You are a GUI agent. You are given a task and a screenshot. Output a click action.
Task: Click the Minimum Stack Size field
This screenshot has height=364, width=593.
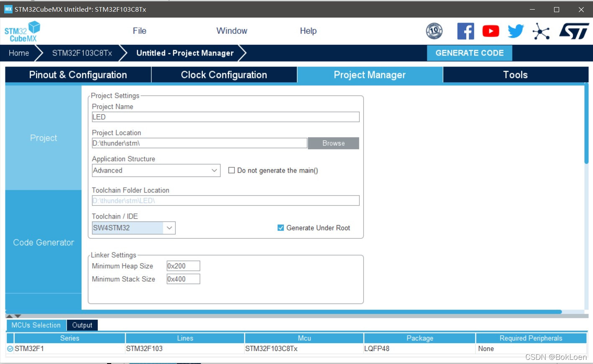click(x=183, y=279)
